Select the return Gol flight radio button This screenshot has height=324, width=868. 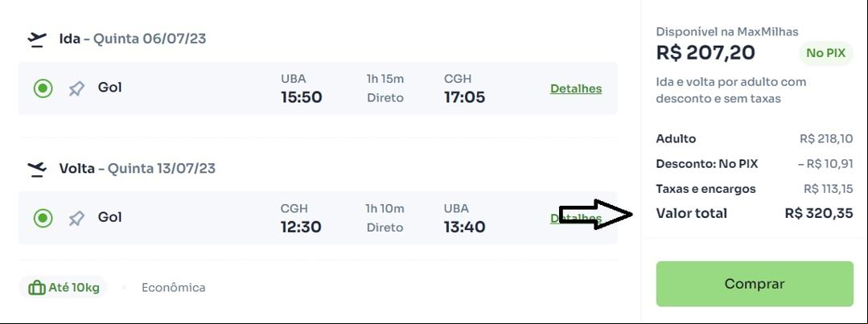(x=43, y=219)
